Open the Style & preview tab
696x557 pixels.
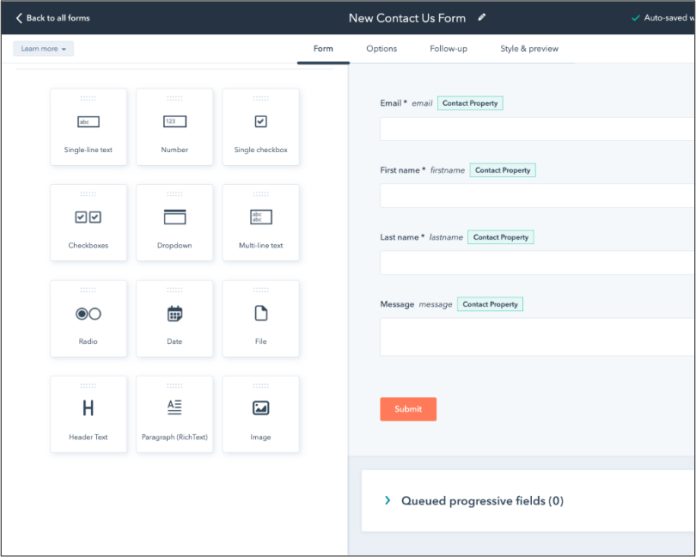tap(529, 48)
